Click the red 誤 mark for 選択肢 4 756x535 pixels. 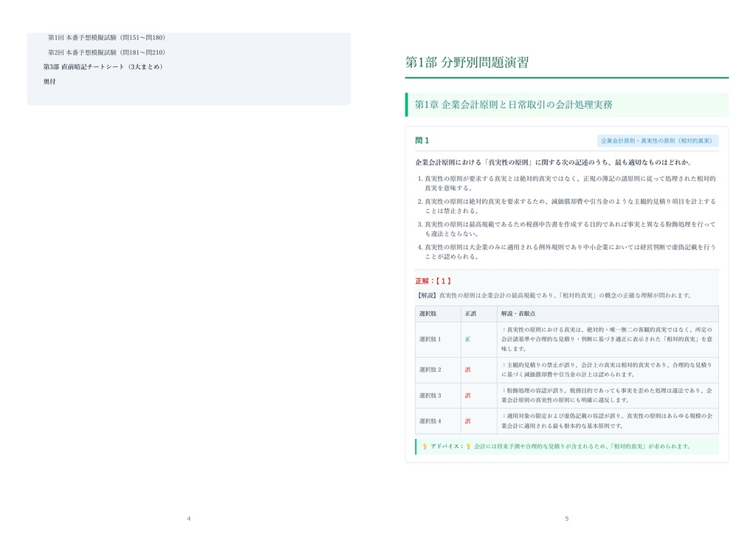pyautogui.click(x=467, y=421)
